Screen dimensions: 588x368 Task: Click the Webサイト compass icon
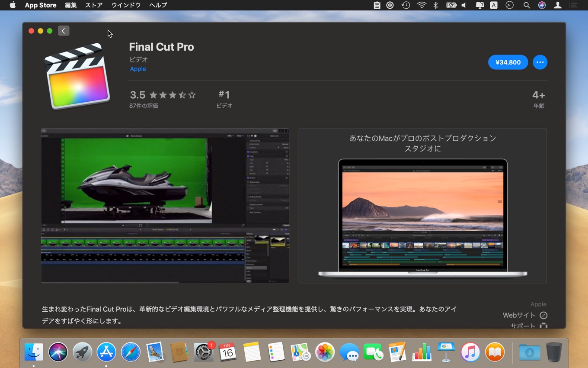tap(543, 315)
